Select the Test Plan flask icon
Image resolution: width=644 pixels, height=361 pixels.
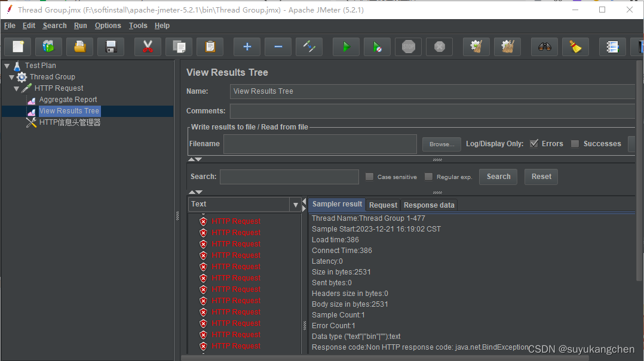(17, 66)
